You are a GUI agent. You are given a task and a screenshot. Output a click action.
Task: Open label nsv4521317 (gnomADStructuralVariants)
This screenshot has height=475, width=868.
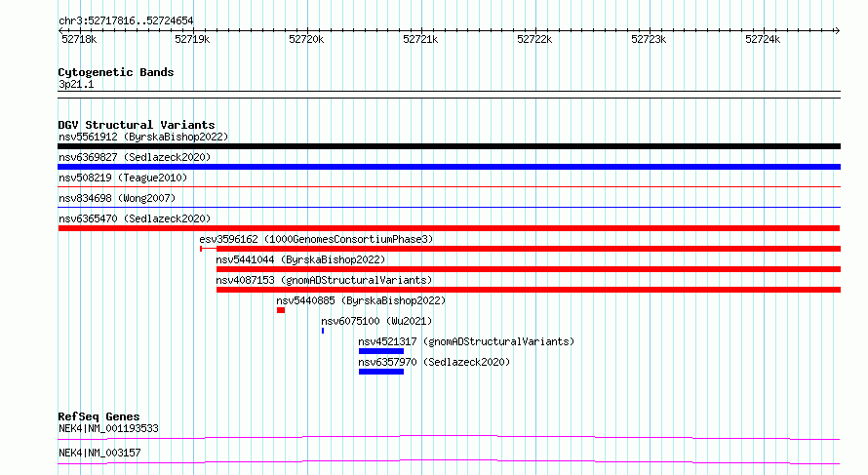tap(466, 341)
